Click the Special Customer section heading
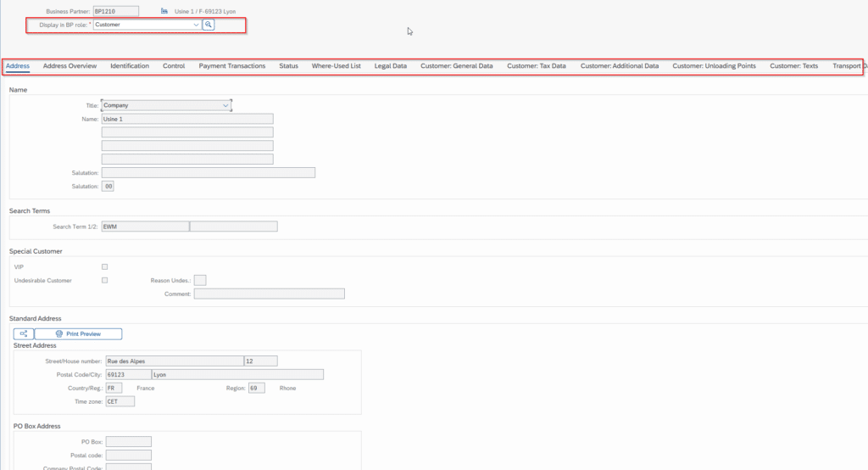 tap(36, 251)
